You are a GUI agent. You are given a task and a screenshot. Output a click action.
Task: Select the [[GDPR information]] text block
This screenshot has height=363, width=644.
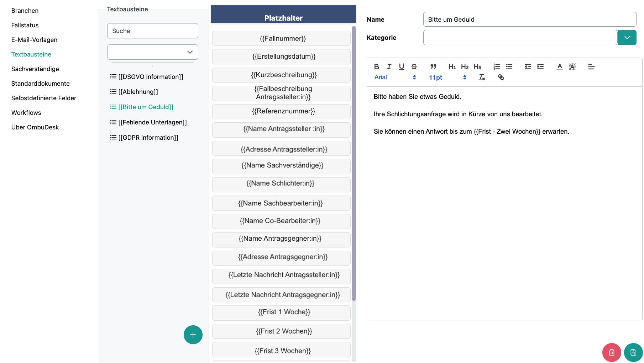pos(144,138)
